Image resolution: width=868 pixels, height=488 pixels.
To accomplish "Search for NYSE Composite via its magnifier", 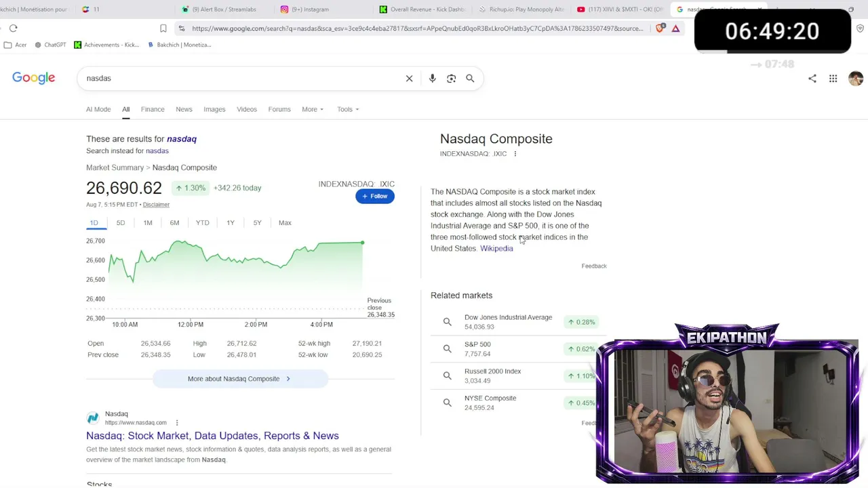I will click(x=447, y=403).
